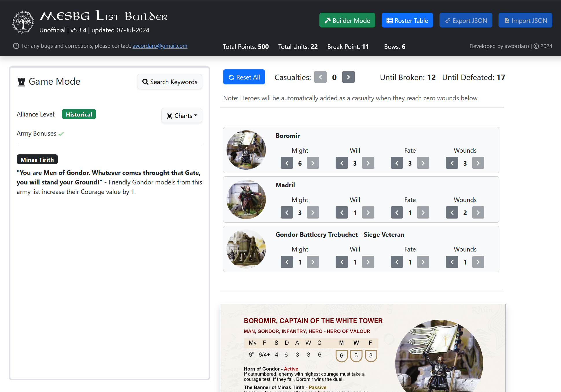Toggle the Historical alliance level badge
The height and width of the screenshot is (392, 561).
tap(79, 114)
